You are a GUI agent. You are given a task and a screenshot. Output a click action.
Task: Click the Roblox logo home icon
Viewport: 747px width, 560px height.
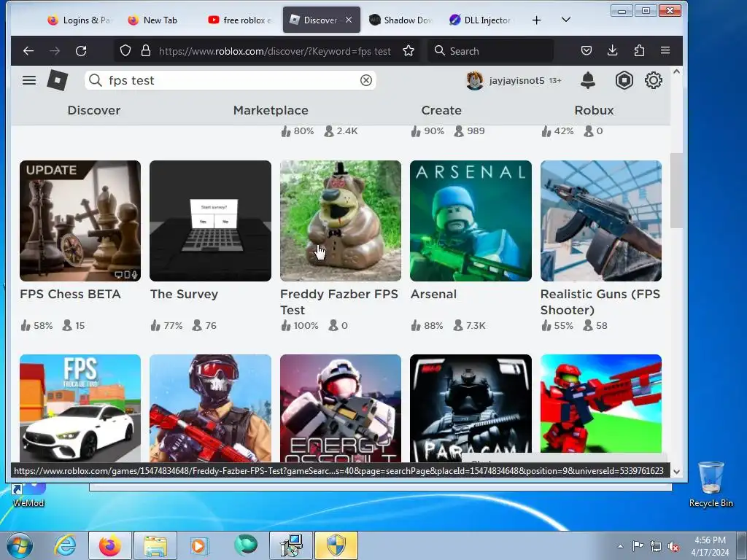(x=58, y=80)
